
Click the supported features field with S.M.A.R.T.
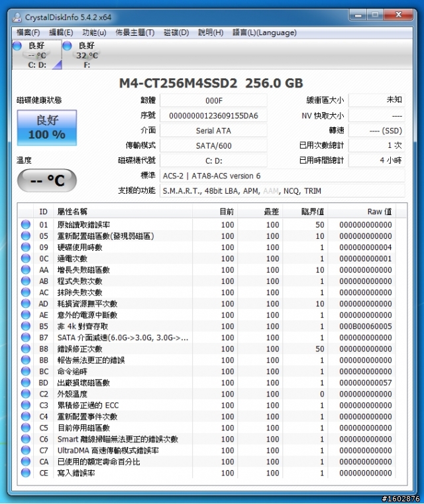pyautogui.click(x=282, y=191)
